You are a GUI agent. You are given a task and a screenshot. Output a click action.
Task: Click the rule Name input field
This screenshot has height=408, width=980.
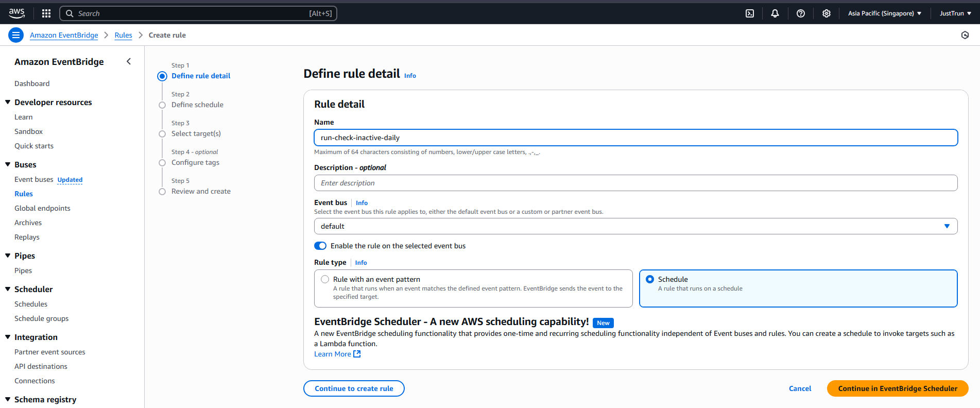635,138
